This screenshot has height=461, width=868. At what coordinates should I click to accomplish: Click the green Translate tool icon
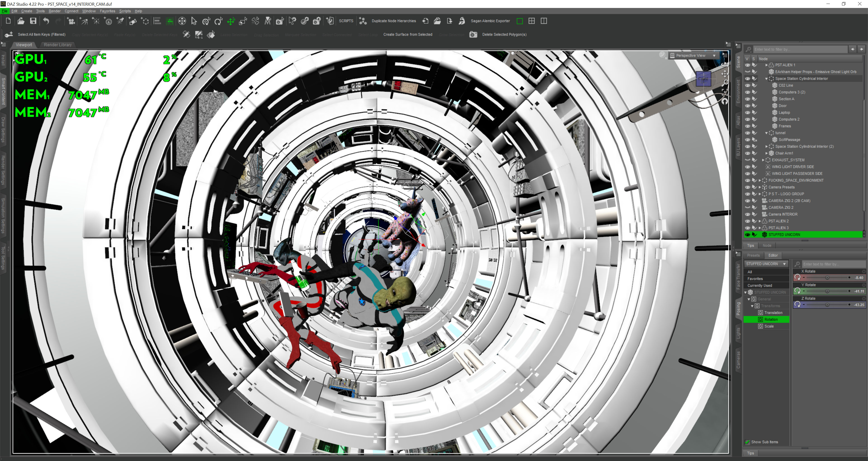pos(231,21)
